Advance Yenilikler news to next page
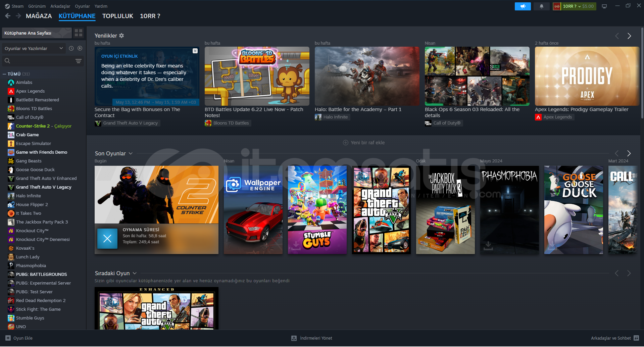Viewport: 644px width, 347px height. pyautogui.click(x=629, y=36)
